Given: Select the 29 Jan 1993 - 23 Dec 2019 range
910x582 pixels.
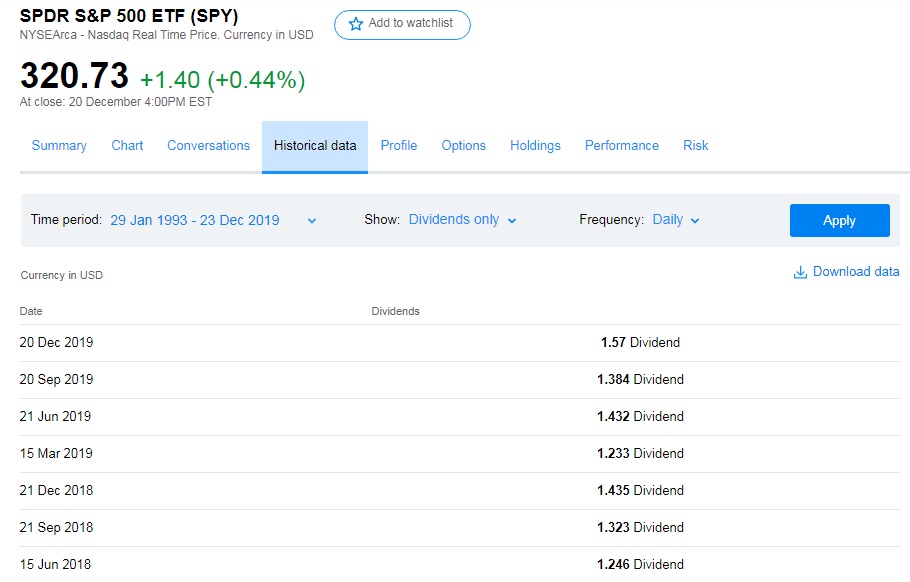Looking at the screenshot, I should click(x=195, y=220).
